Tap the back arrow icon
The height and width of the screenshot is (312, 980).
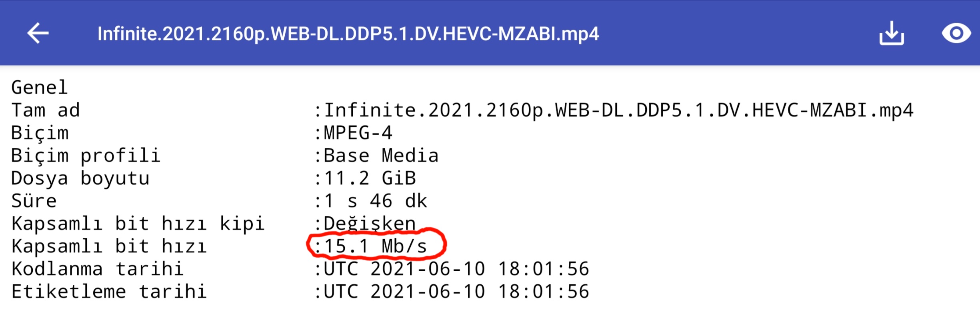[x=38, y=33]
